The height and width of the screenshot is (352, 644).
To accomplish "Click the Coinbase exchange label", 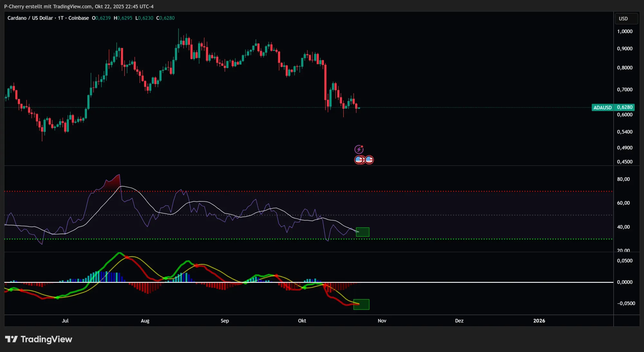I will click(x=79, y=18).
